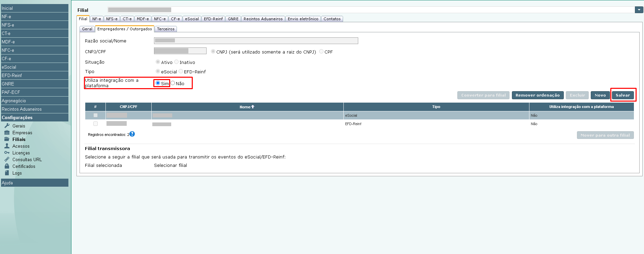Sort by CNPJ/CPF column header

pos(128,107)
